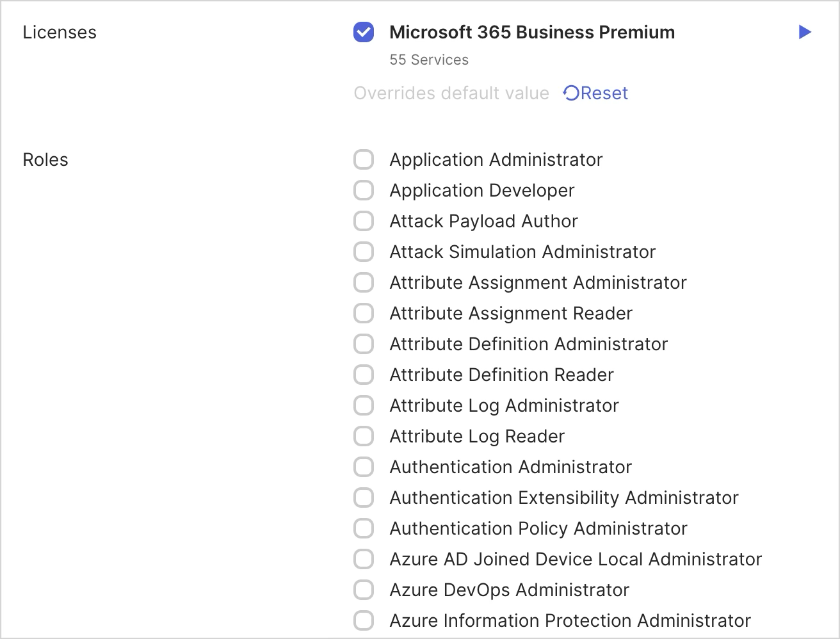Click the blue arrow next to Microsoft 365 Business Premium
This screenshot has width=840, height=639.
804,32
